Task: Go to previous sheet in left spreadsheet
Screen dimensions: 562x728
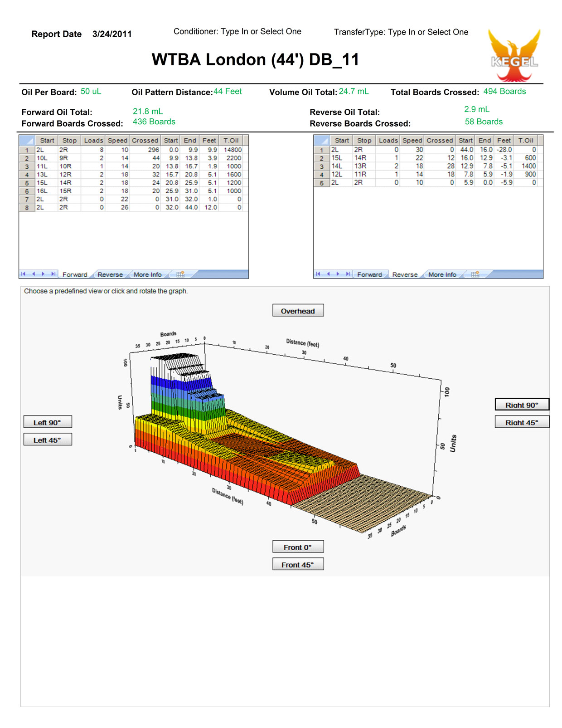Action: (x=33, y=274)
